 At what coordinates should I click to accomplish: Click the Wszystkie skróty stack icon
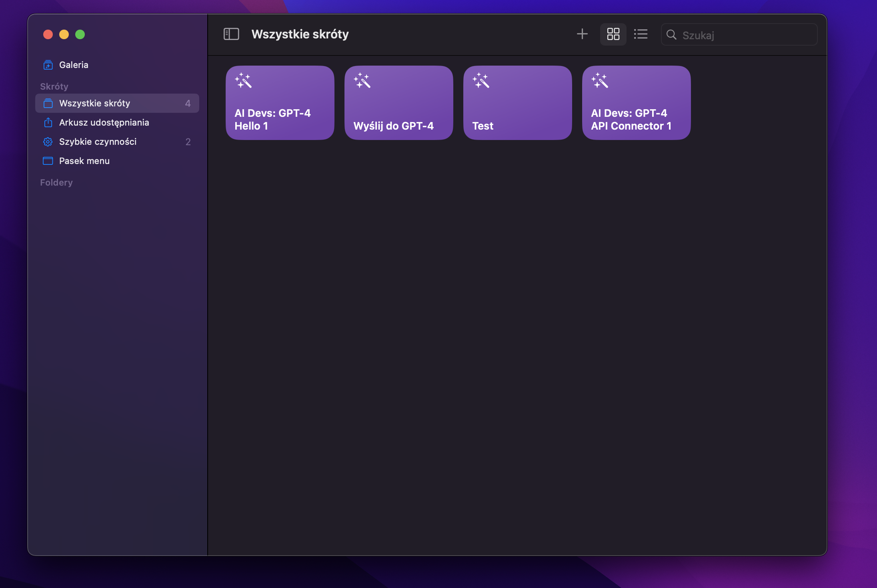[48, 103]
